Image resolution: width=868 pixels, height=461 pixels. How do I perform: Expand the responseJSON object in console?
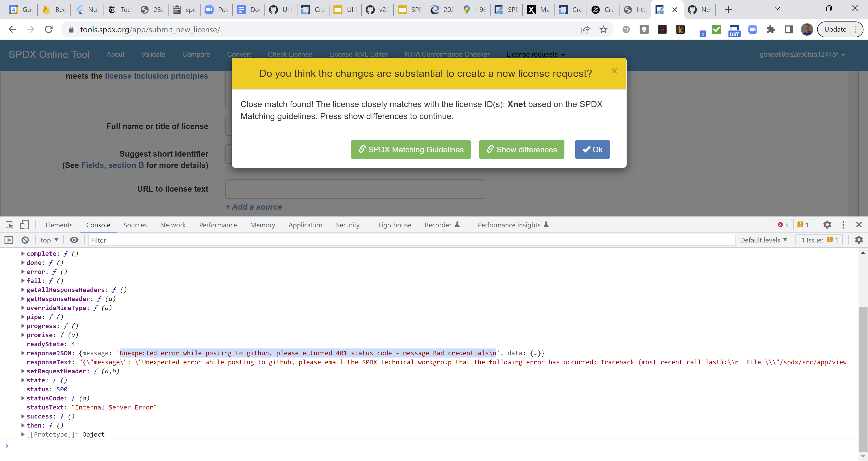click(23, 353)
